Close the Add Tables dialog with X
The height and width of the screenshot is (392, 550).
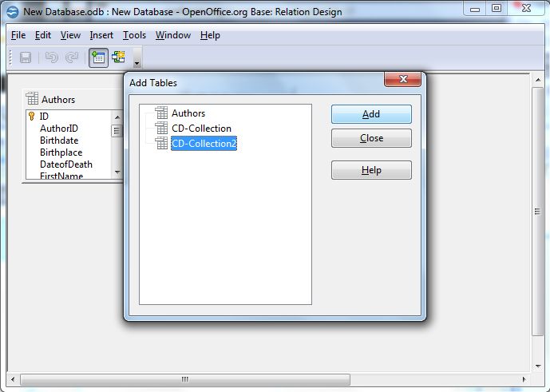click(x=402, y=80)
